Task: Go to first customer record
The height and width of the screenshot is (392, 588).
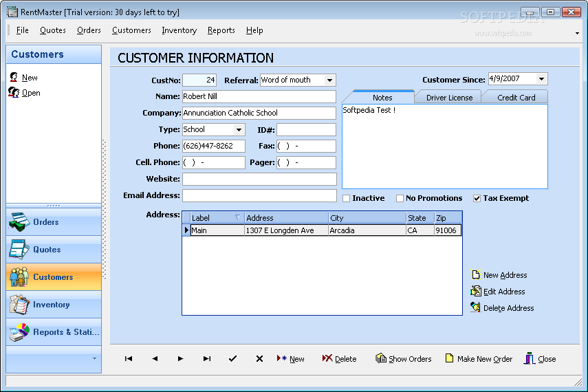Action: tap(129, 358)
